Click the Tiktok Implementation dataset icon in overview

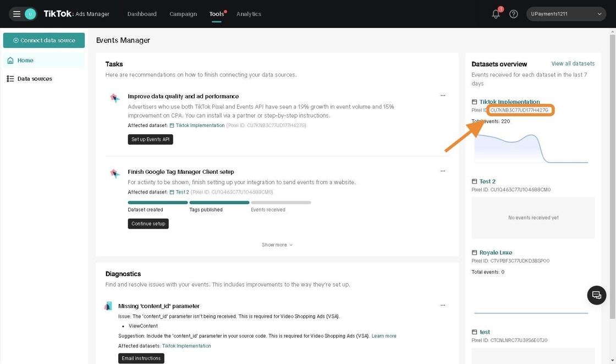pyautogui.click(x=474, y=102)
